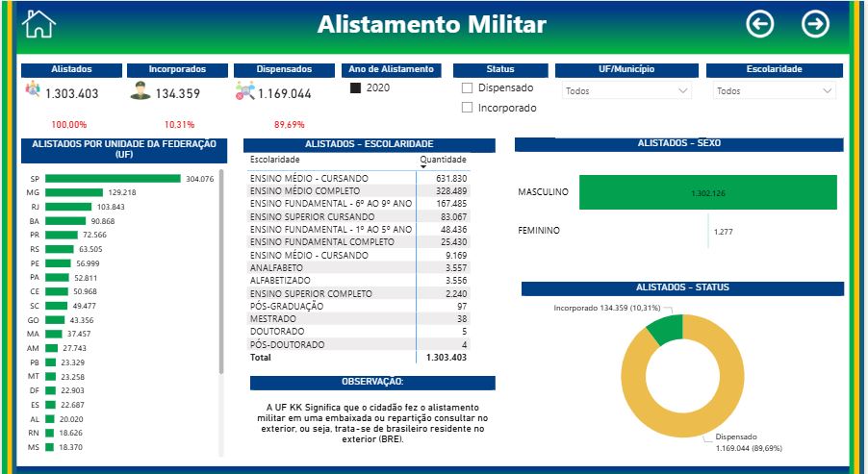Click the MASCULINO green bar
The height and width of the screenshot is (474, 868).
point(708,192)
